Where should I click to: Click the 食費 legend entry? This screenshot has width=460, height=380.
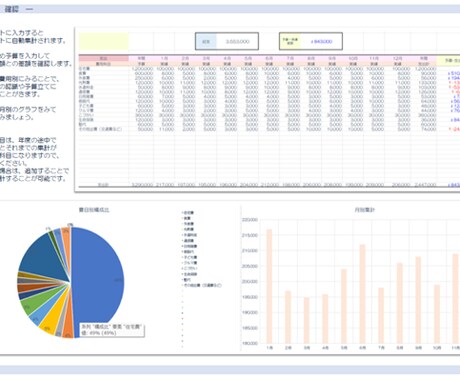tap(186, 218)
